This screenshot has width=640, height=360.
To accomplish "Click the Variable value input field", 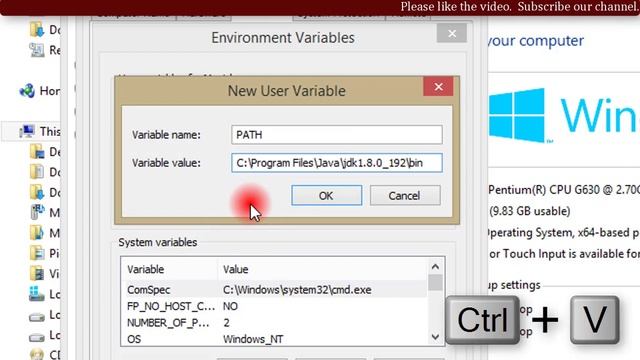I will pos(337,163).
